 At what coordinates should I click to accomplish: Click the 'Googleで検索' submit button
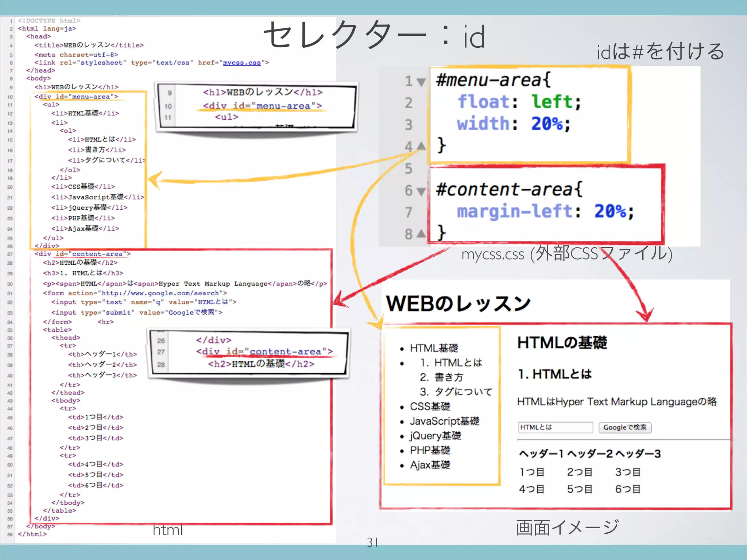625,427
